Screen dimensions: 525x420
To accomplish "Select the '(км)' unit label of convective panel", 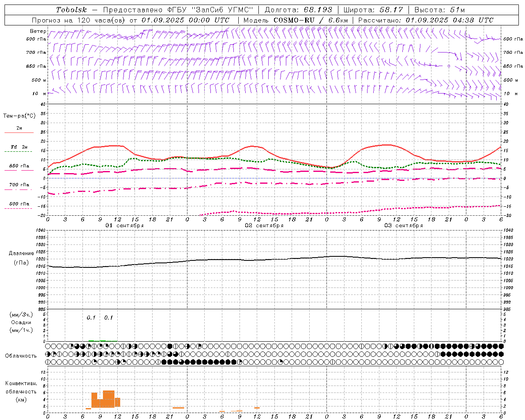I will click(x=21, y=399).
